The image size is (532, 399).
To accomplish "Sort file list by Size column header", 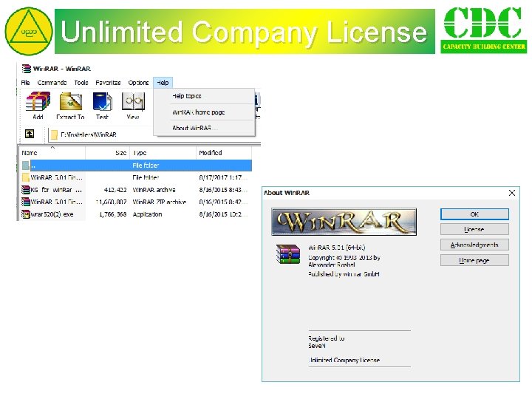I will pyautogui.click(x=107, y=153).
